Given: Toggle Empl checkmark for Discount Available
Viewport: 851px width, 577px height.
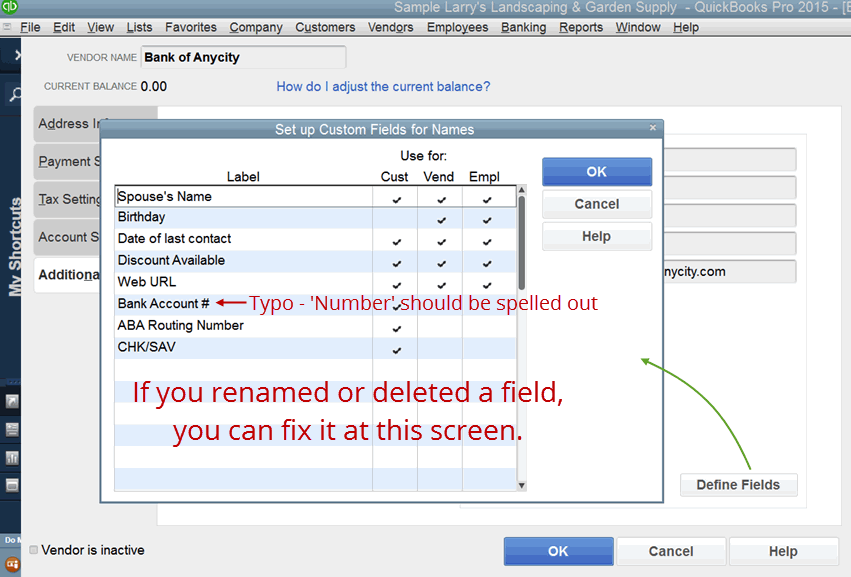Looking at the screenshot, I should coord(487,262).
